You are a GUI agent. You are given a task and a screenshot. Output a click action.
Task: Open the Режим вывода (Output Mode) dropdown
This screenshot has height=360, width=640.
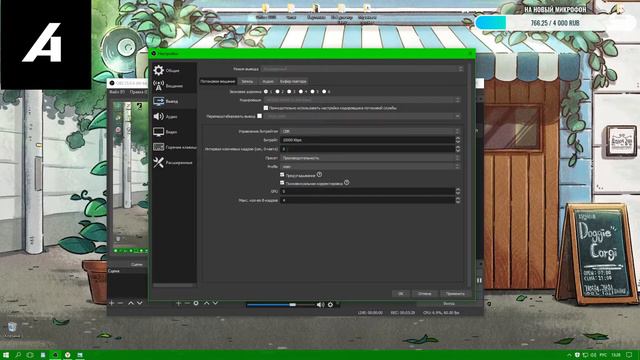362,69
